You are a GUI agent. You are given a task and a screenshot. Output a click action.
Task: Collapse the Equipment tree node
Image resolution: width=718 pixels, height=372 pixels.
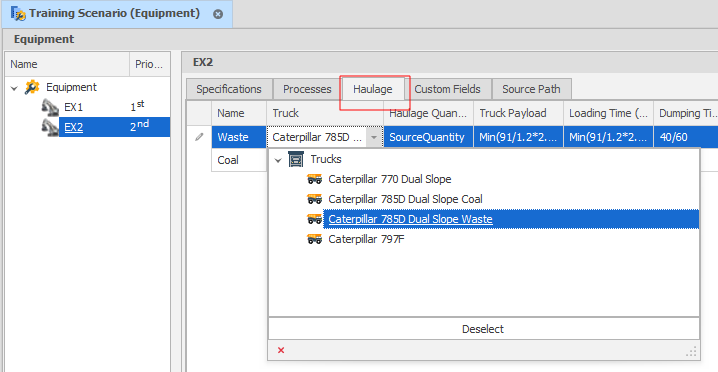pos(14,88)
